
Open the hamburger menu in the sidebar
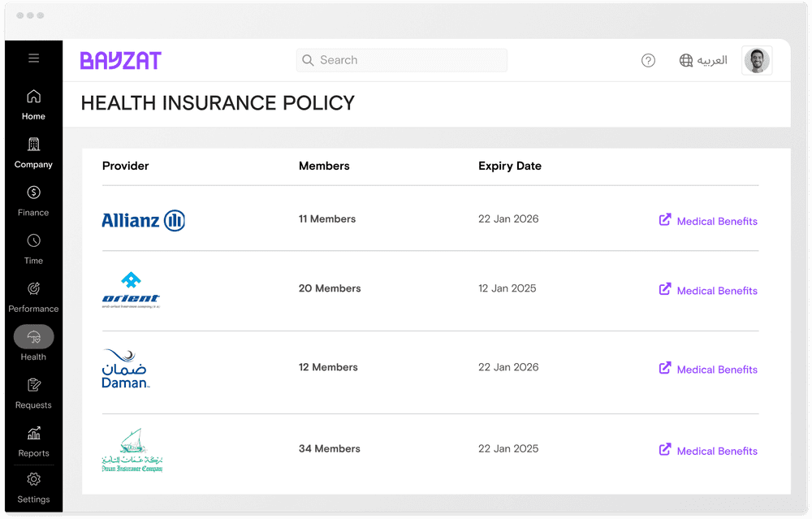(x=33, y=58)
